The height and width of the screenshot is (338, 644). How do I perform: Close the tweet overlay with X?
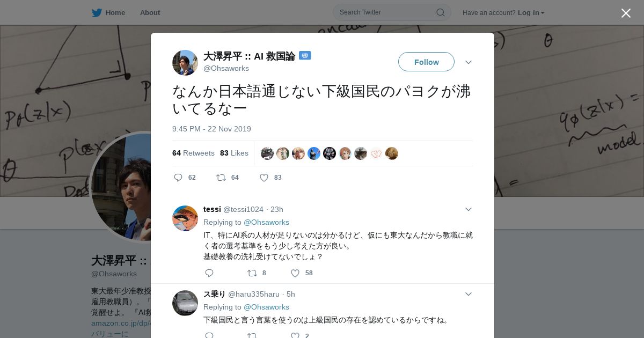tap(626, 13)
